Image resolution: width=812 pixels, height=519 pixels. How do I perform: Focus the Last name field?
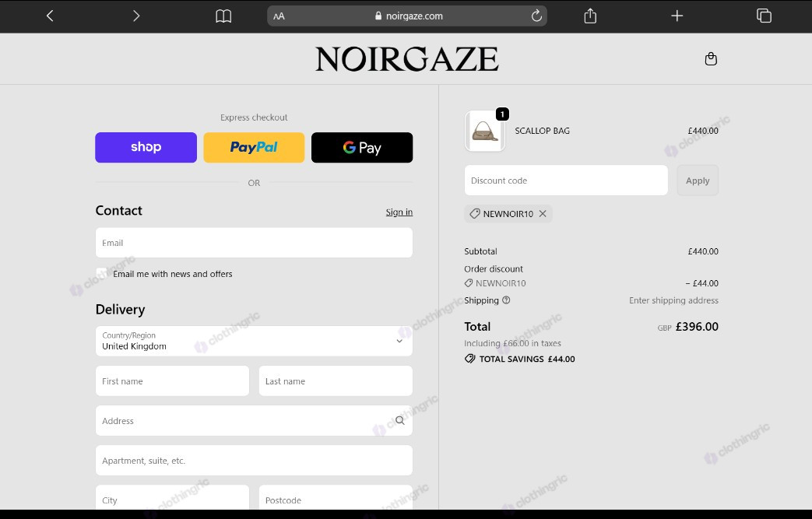[336, 380]
